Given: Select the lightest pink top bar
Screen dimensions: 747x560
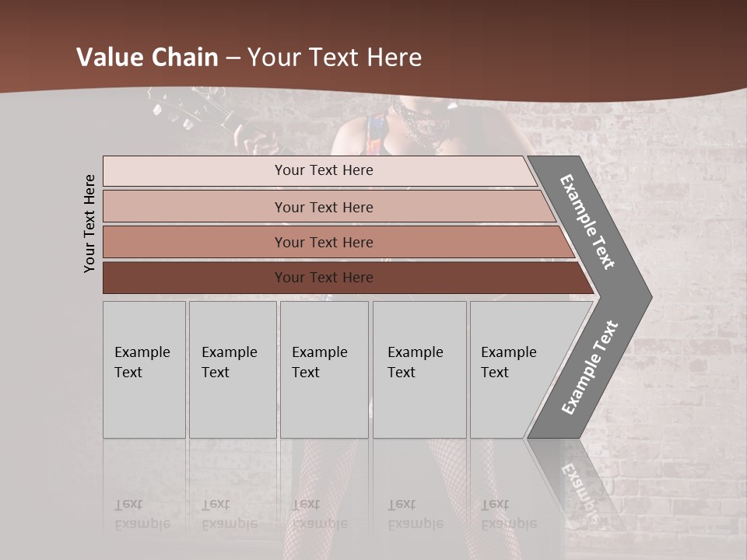Looking at the screenshot, I should pyautogui.click(x=323, y=170).
